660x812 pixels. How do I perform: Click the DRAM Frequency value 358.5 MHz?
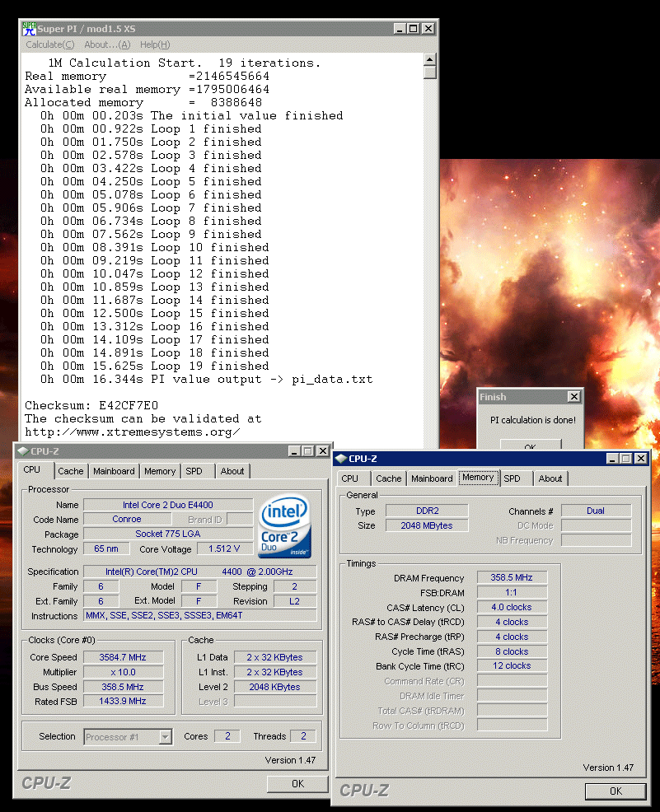[512, 577]
